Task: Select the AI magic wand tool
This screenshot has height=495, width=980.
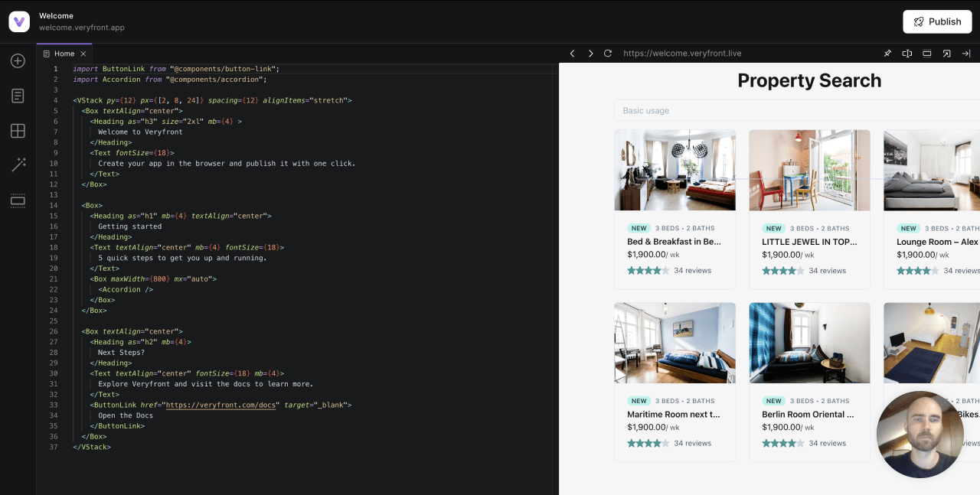Action: tap(18, 164)
